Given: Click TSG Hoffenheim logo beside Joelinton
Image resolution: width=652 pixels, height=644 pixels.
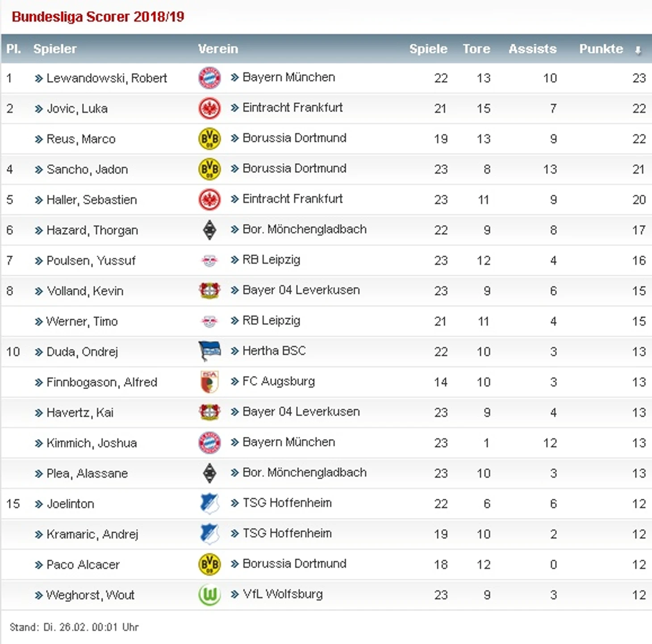Looking at the screenshot, I should click(x=209, y=504).
